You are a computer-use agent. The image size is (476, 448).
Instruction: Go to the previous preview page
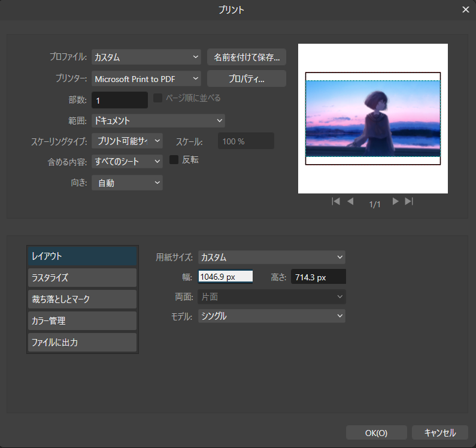click(351, 202)
